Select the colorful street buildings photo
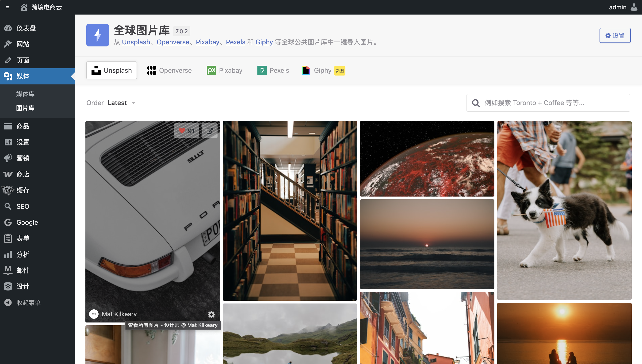The height and width of the screenshot is (364, 642). coord(427,328)
